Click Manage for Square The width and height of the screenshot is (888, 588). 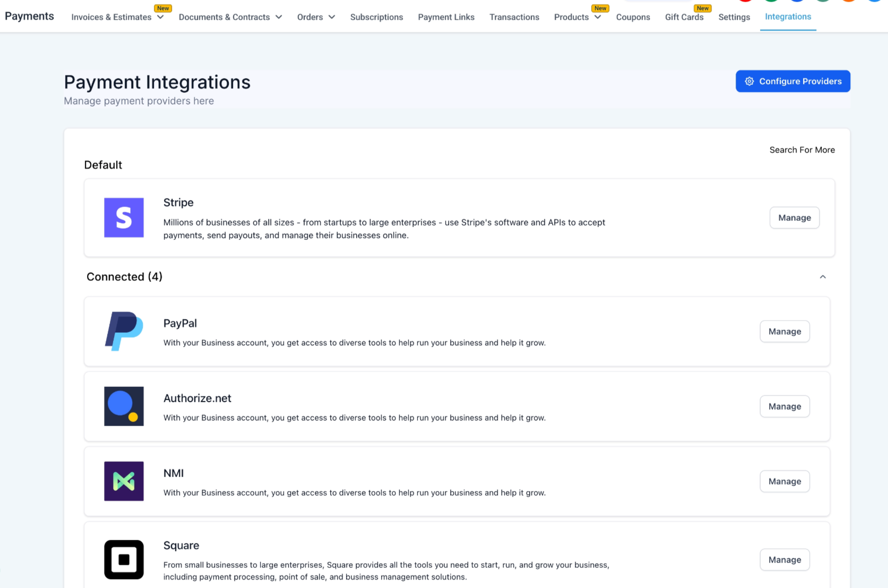pyautogui.click(x=785, y=559)
